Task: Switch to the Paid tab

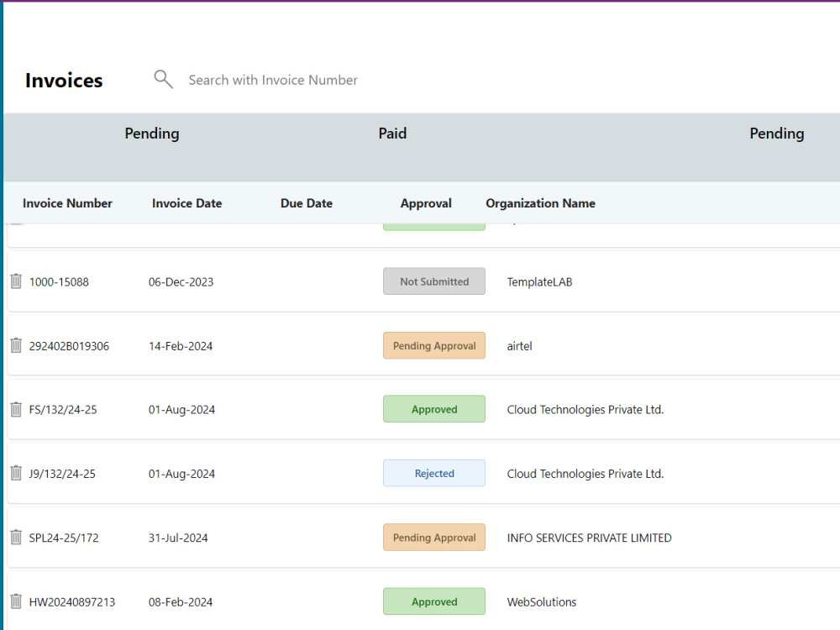Action: (x=392, y=134)
